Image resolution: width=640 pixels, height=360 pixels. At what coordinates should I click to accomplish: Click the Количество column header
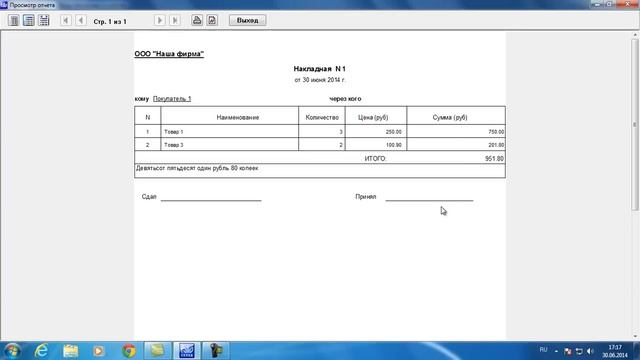click(322, 118)
